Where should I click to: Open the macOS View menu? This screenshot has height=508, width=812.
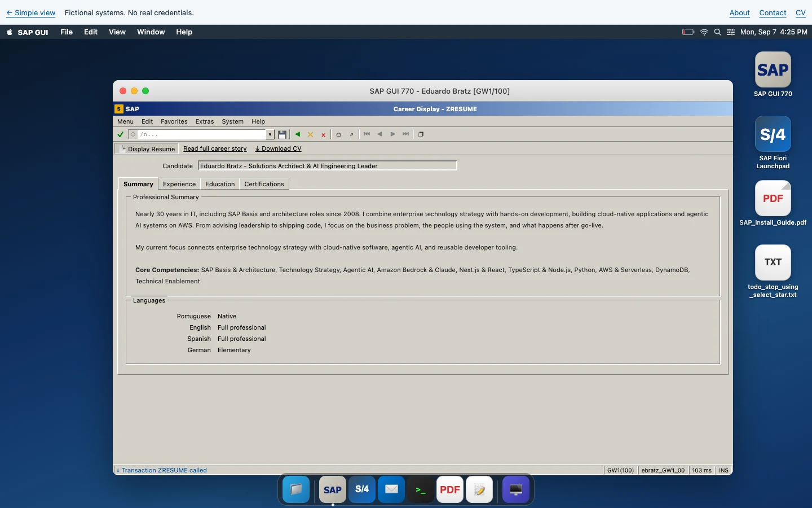pos(117,32)
